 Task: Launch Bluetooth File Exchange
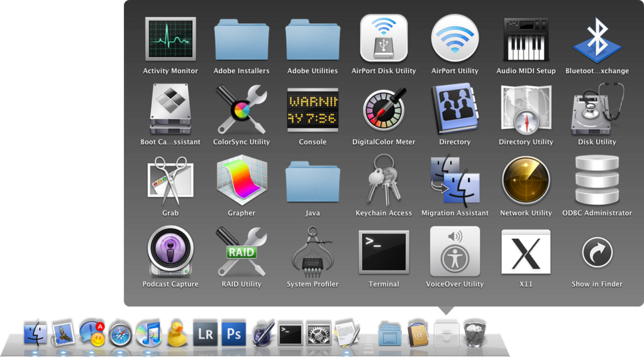pyautogui.click(x=597, y=40)
